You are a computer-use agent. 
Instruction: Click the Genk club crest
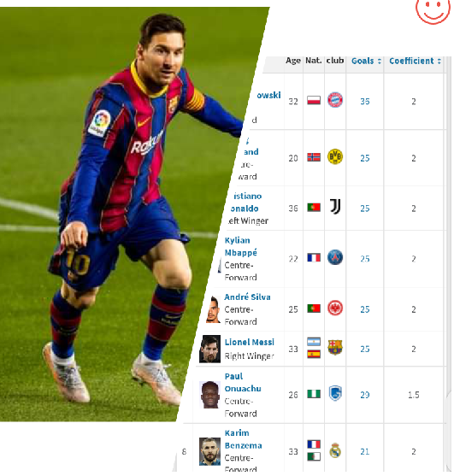tap(335, 393)
